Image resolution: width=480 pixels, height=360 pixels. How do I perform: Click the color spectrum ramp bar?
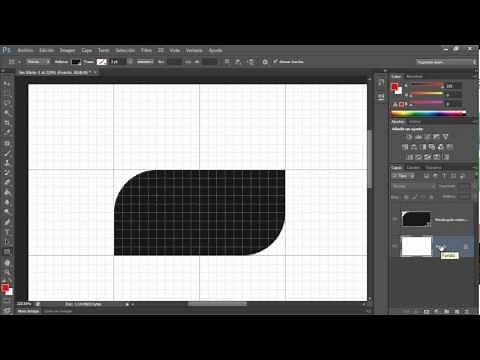pos(429,113)
